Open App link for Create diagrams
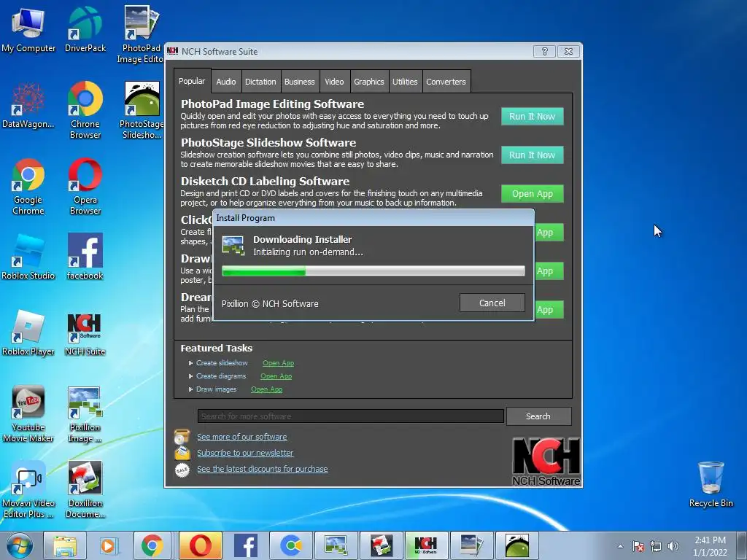The width and height of the screenshot is (747, 560). 276,376
